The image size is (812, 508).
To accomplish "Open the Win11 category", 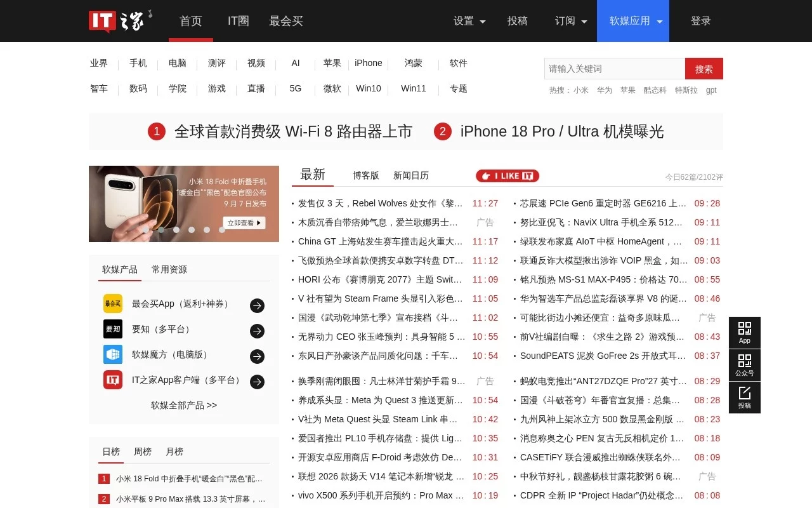I will pyautogui.click(x=414, y=88).
